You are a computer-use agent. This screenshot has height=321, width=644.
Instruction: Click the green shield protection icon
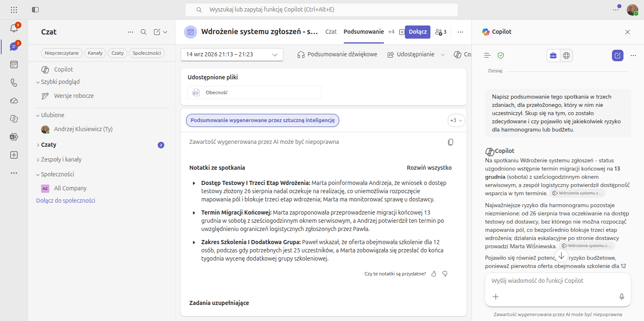501,55
